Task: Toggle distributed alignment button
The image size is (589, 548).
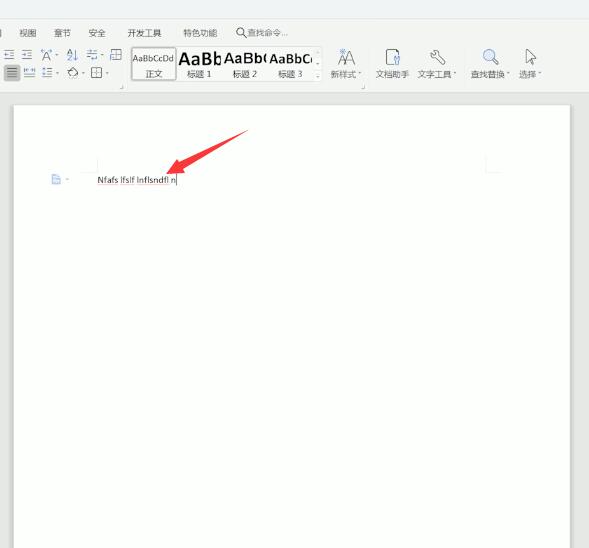Action: tap(29, 72)
